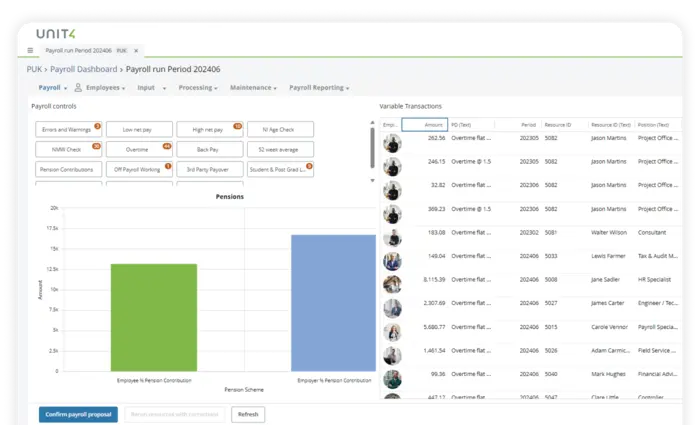Open the Back Pay control
Viewport: 700px width, 425px height.
(210, 150)
